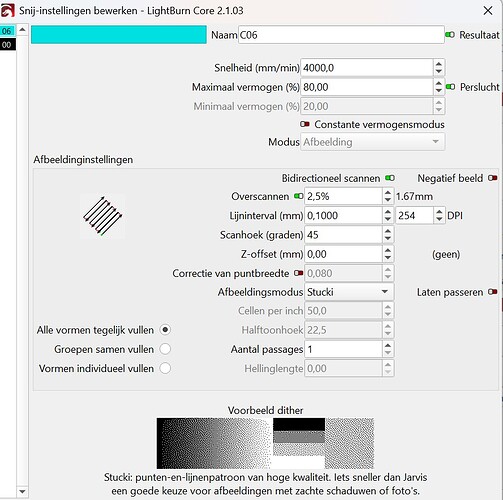Select Alle vormen tegelijk vullen radio
The height and width of the screenshot is (500, 503).
[165, 330]
